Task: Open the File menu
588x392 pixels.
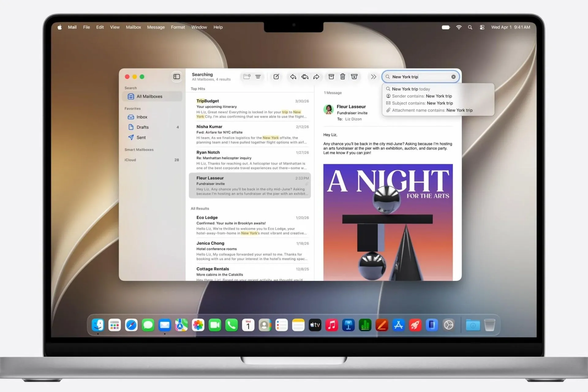Action: [87, 27]
